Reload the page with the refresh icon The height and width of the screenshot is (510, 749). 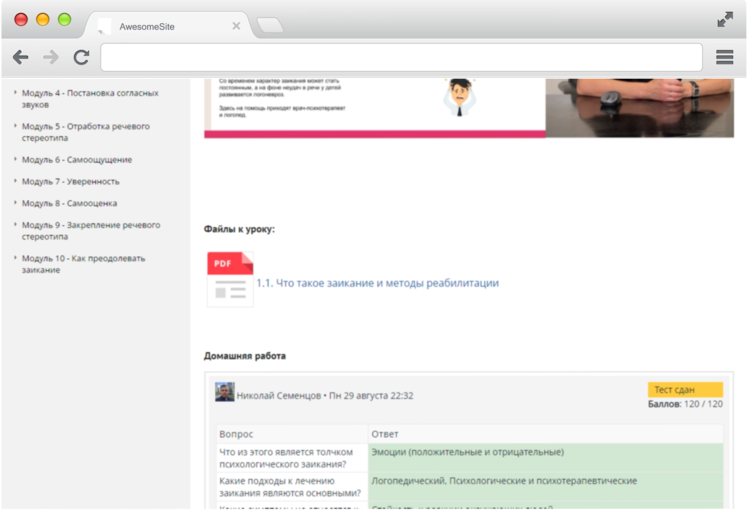point(81,57)
